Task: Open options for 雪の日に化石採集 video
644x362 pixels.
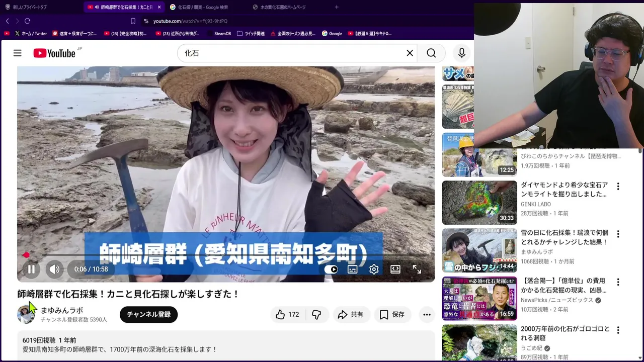Action: (618, 234)
